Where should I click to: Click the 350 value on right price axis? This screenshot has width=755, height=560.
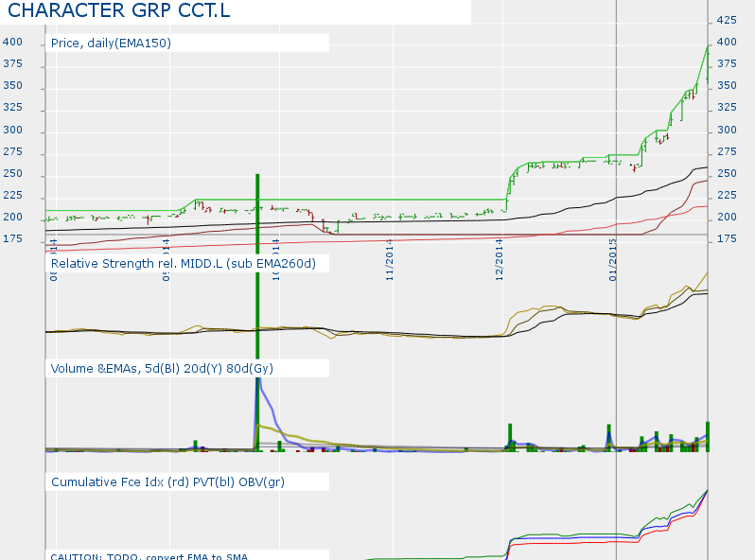(727, 86)
